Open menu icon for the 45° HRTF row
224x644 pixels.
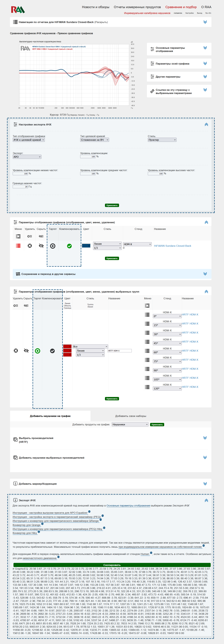coord(147,342)
